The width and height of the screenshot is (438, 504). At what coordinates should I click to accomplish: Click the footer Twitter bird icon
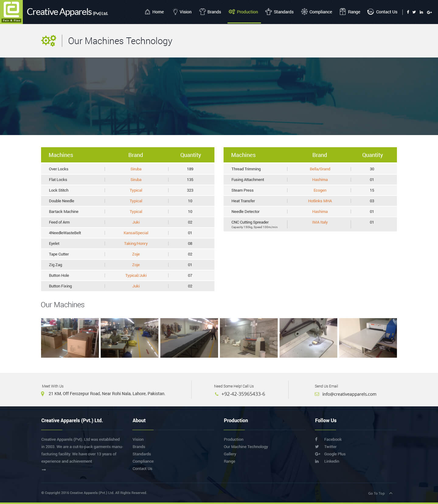coord(317,447)
